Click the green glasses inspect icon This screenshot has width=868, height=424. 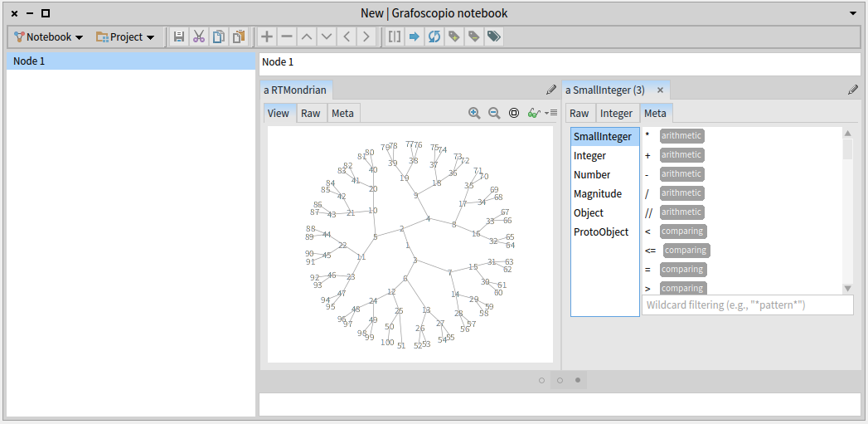click(534, 113)
